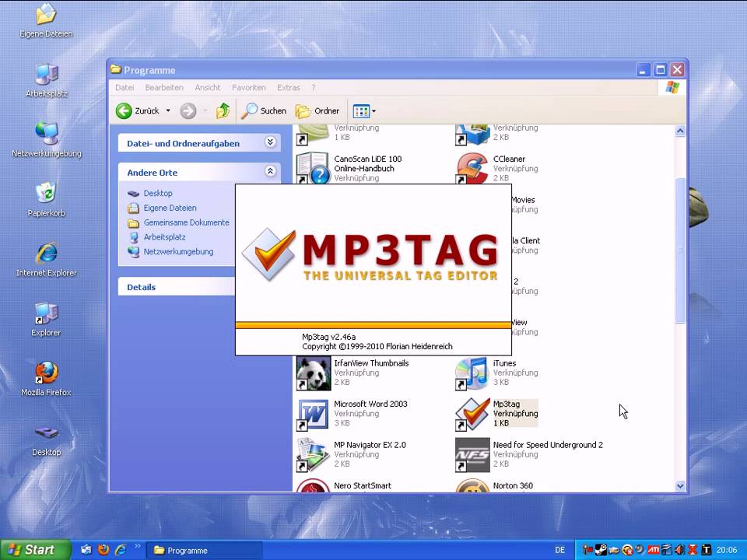Screen dimensions: 747x560
Task: Go to Arbeitsplatz link in sidebar
Action: [164, 237]
